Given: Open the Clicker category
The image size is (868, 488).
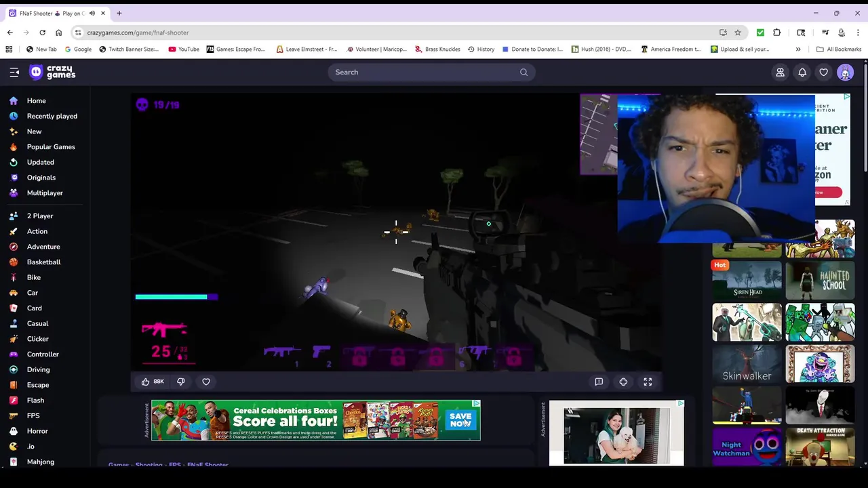Looking at the screenshot, I should pos(37,339).
